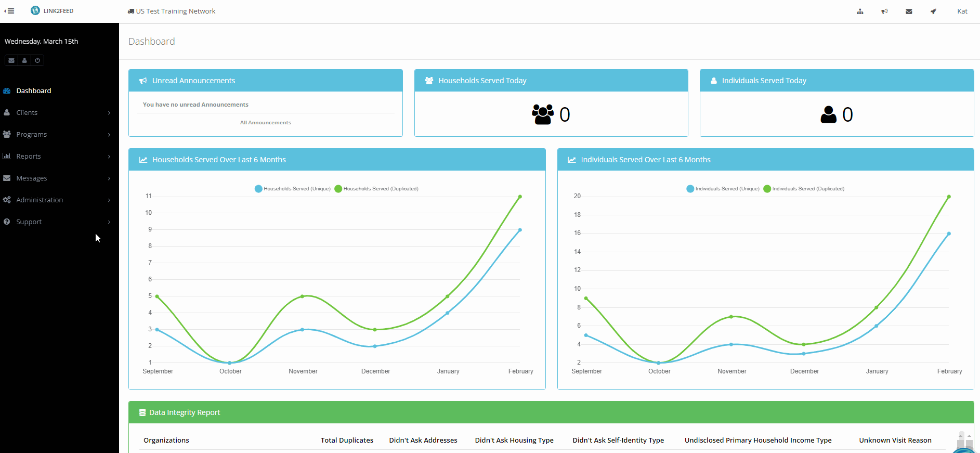Click the power icon under the date
The image size is (980, 453).
click(37, 60)
